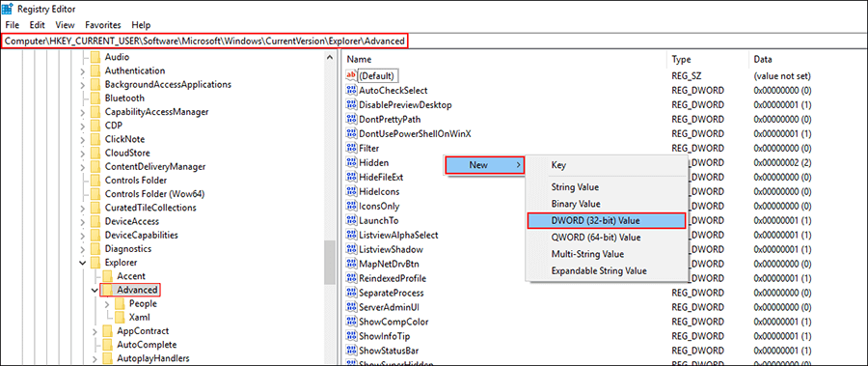The image size is (868, 366).
Task: Open the Edit menu
Action: [37, 25]
